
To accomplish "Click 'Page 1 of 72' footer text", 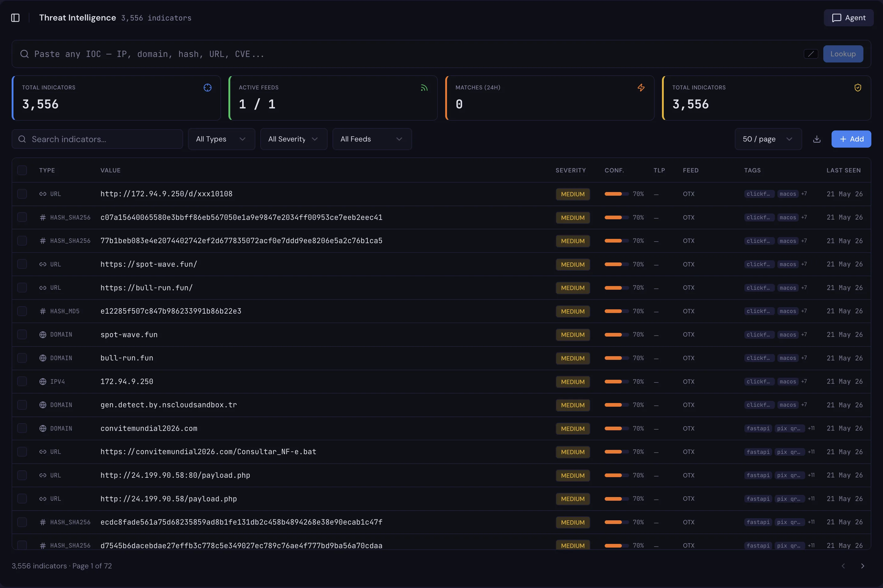I will click(92, 566).
